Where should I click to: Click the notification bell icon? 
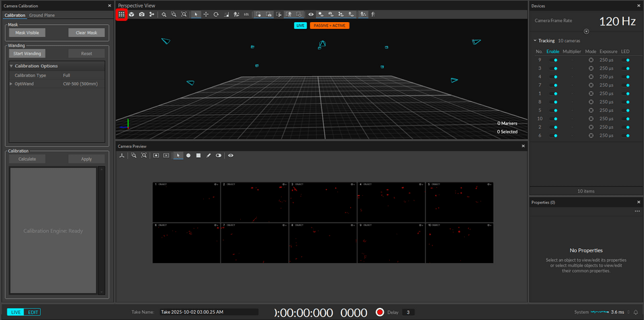pos(635,312)
